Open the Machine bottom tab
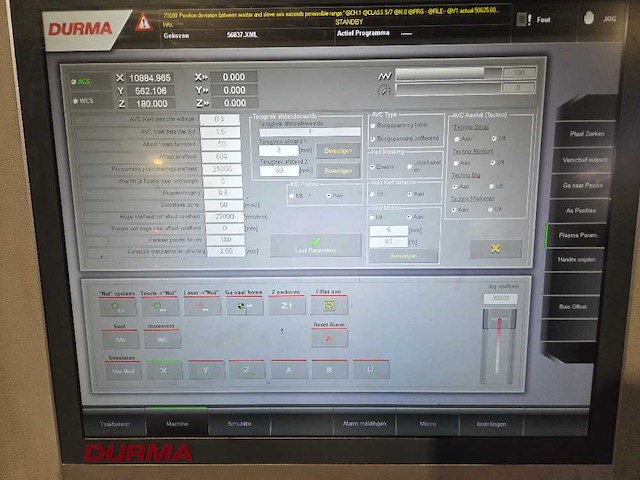Viewport: 640px width, 480px height. (177, 423)
